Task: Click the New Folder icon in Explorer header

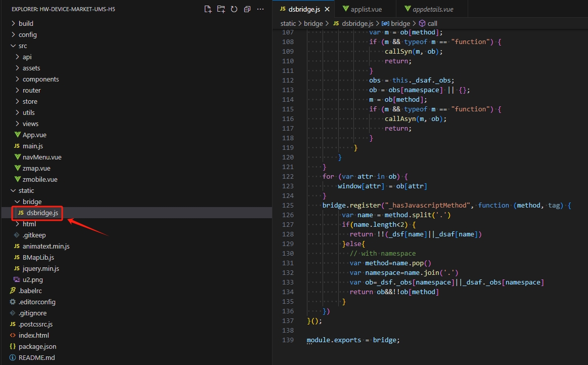Action: click(x=221, y=9)
